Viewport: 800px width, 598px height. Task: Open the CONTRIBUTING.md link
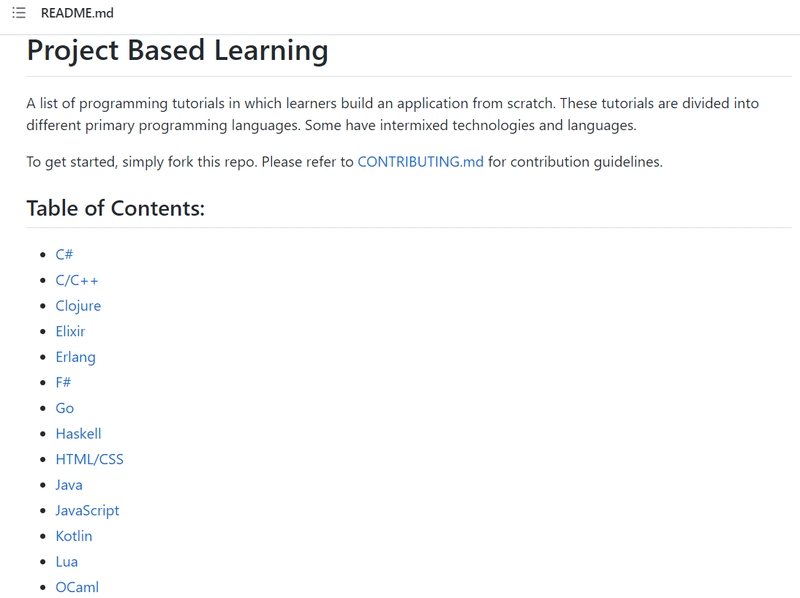coord(420,162)
